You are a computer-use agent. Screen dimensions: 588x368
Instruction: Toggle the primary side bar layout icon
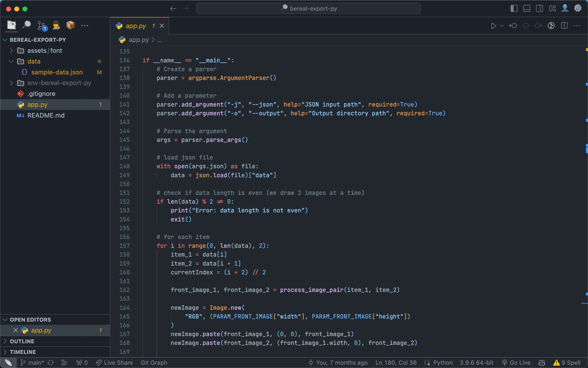[x=514, y=9]
